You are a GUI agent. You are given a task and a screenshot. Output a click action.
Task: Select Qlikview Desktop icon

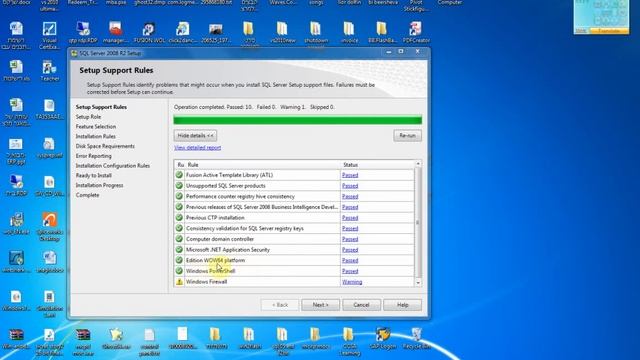click(x=49, y=227)
